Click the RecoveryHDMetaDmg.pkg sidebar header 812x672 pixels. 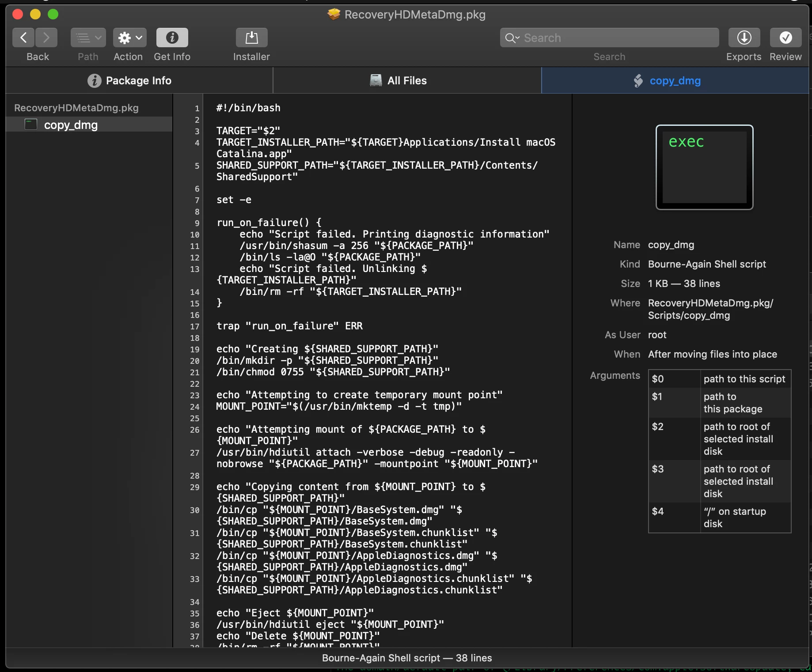coord(76,108)
